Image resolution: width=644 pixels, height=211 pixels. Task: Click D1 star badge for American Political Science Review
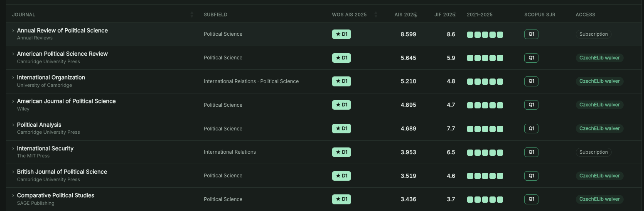pyautogui.click(x=342, y=58)
